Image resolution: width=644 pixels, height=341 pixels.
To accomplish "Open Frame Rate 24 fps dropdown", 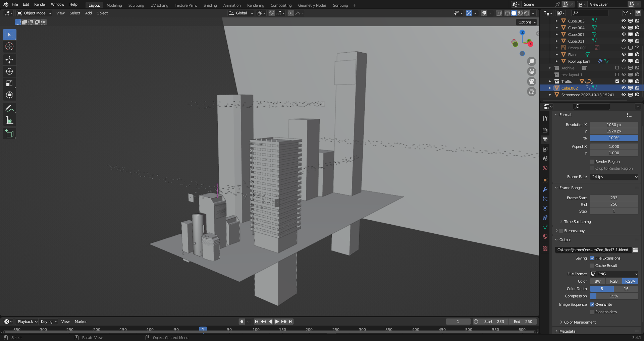I will [x=614, y=177].
